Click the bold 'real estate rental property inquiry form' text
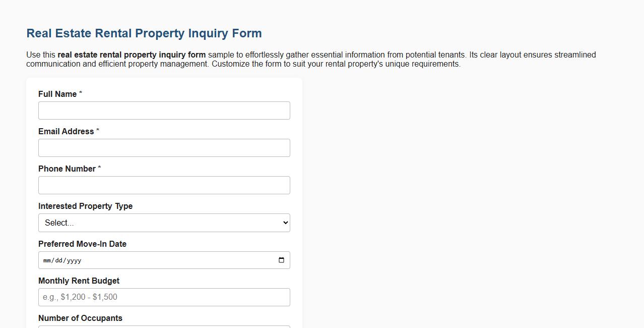Viewport: 644px width, 328px height. tap(132, 54)
